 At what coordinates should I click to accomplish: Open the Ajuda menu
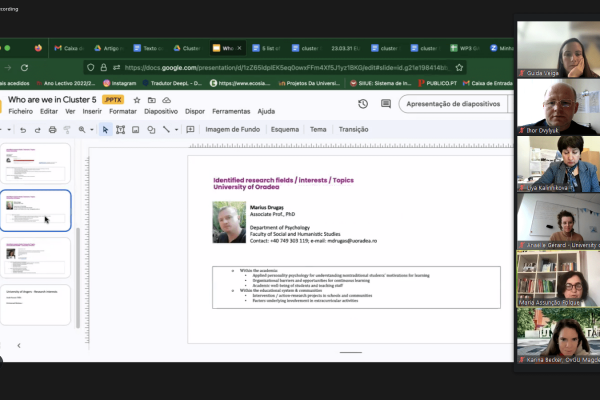tap(266, 111)
